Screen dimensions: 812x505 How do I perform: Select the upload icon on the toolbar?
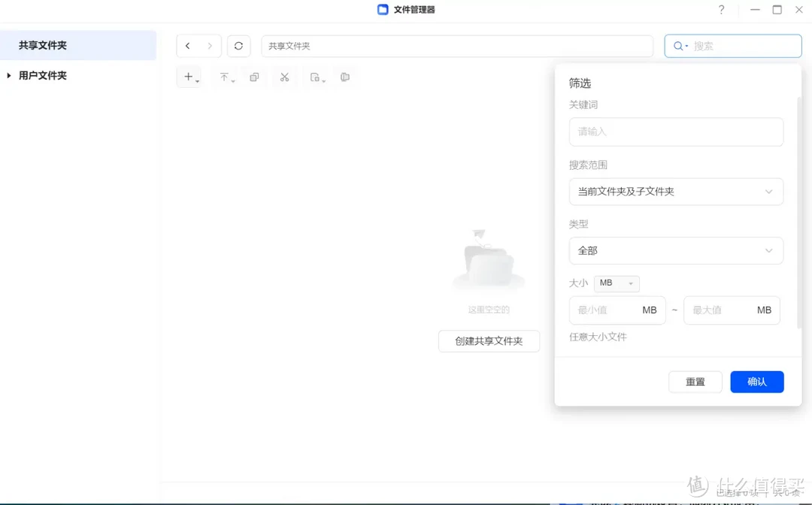(226, 76)
